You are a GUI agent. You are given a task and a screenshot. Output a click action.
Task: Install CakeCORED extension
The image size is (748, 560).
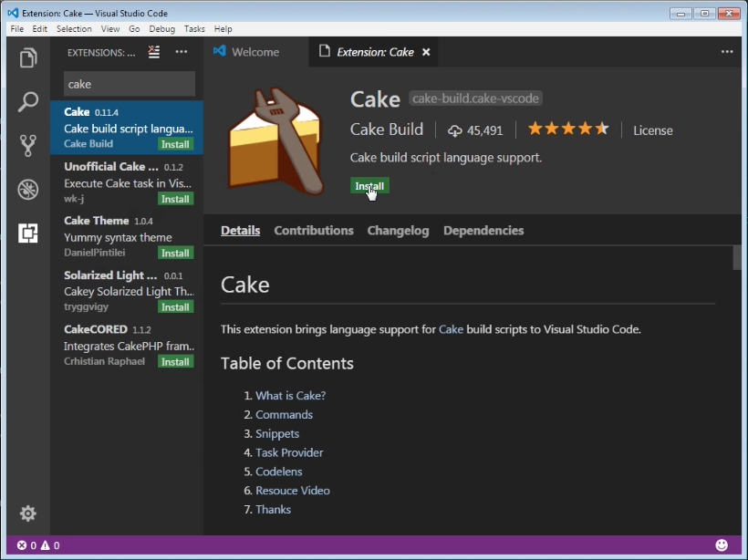[x=175, y=361]
